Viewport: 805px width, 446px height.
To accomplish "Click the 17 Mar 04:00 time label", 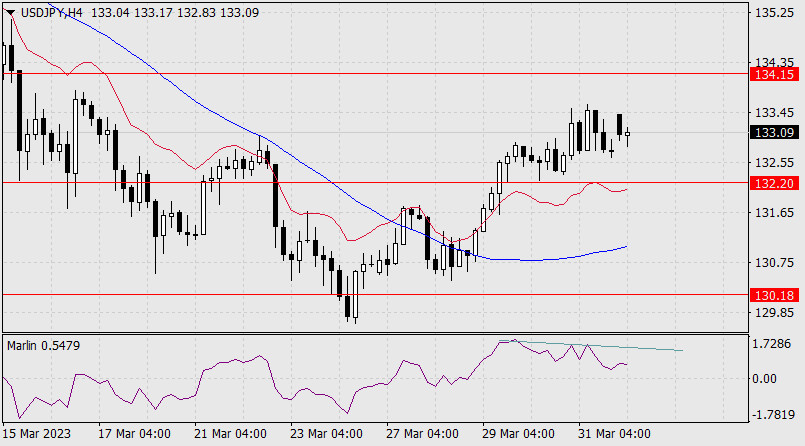I will 135,434.
